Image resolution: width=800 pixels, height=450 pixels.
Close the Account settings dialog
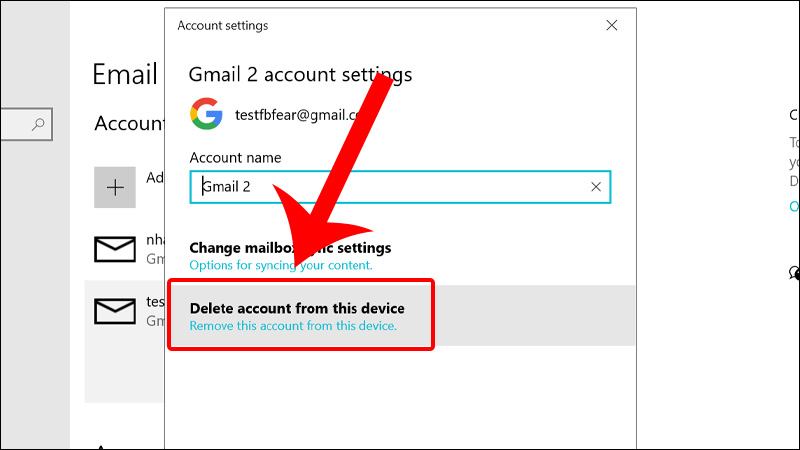[611, 26]
